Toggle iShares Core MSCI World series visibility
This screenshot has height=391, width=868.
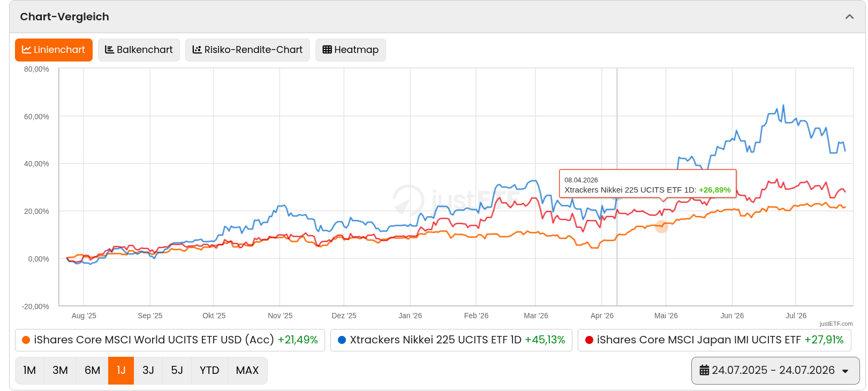pyautogui.click(x=170, y=340)
